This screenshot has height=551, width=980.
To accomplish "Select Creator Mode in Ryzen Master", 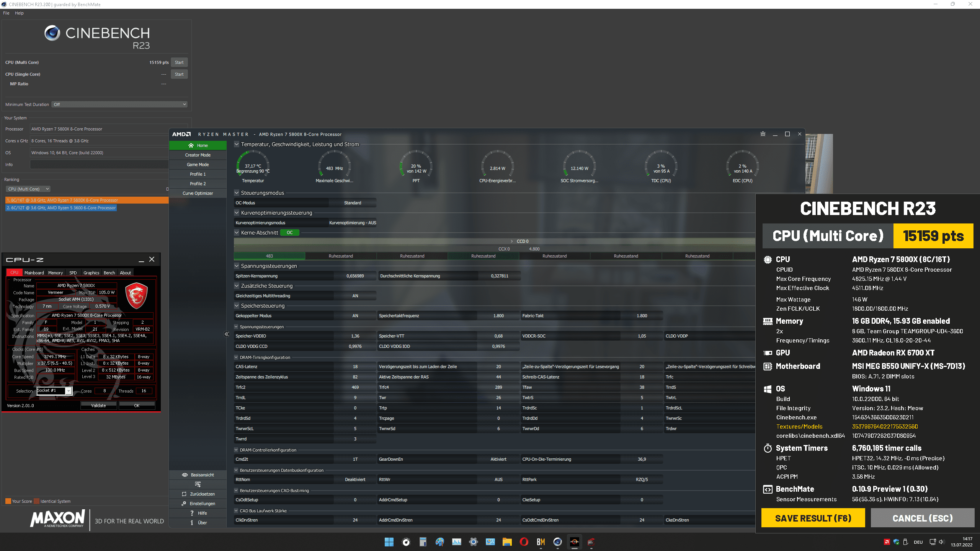I will pos(198,155).
